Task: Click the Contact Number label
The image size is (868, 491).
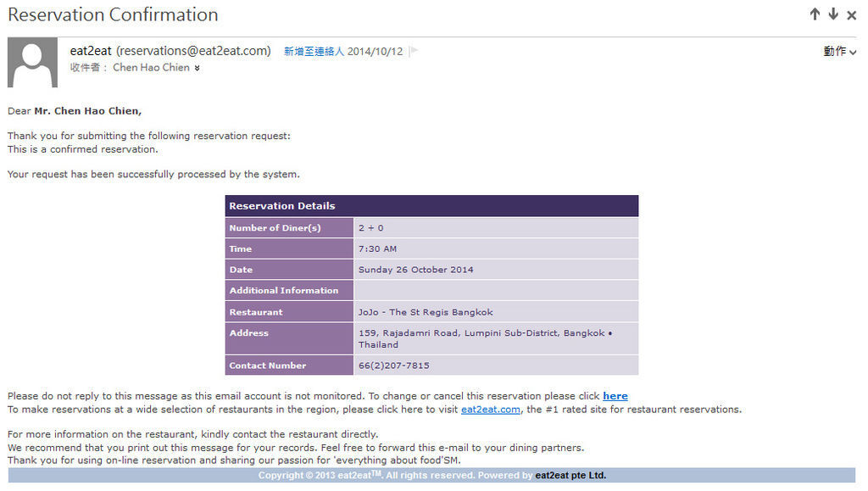Action: 267,365
